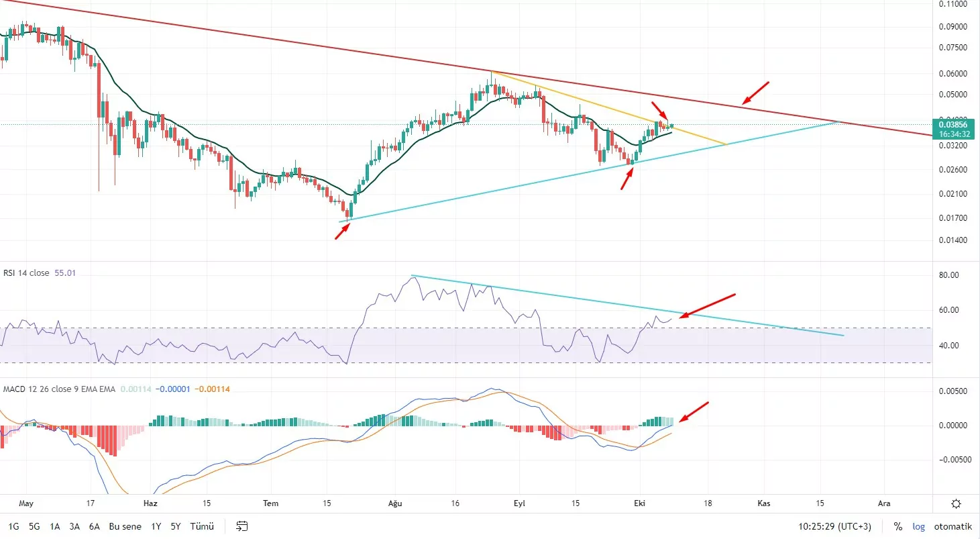This screenshot has width=980, height=539.
Task: Select the MACD 12 26 close 9 legend
Action: pyautogui.click(x=60, y=389)
